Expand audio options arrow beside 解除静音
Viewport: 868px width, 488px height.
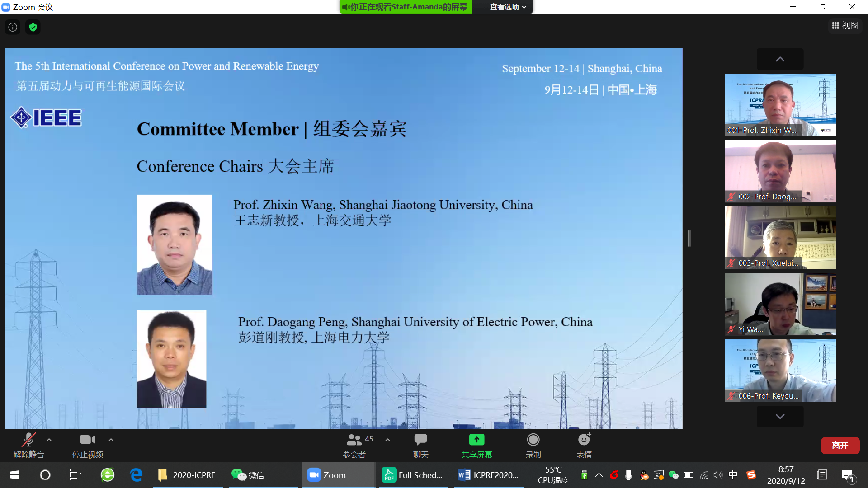(49, 440)
